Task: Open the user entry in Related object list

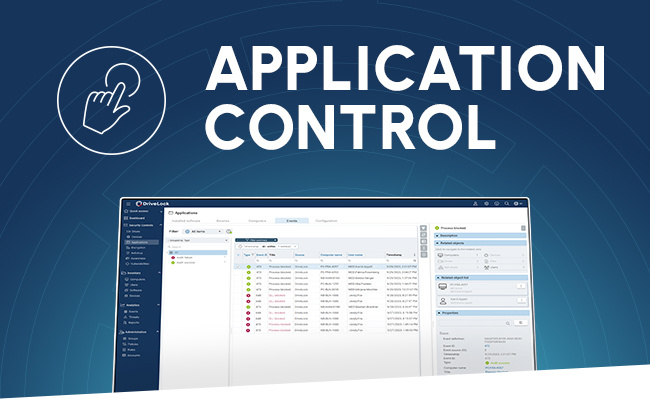Action: pos(482,301)
